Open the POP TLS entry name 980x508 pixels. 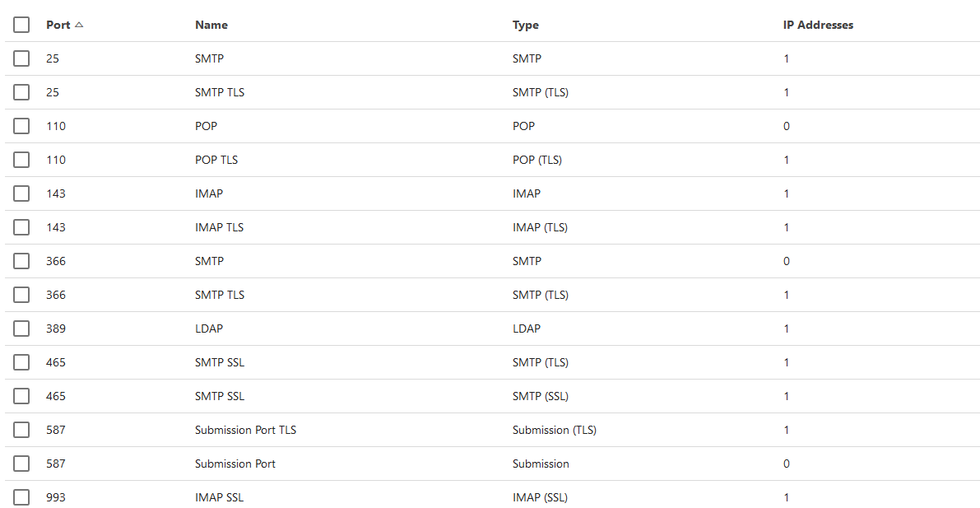pyautogui.click(x=216, y=160)
